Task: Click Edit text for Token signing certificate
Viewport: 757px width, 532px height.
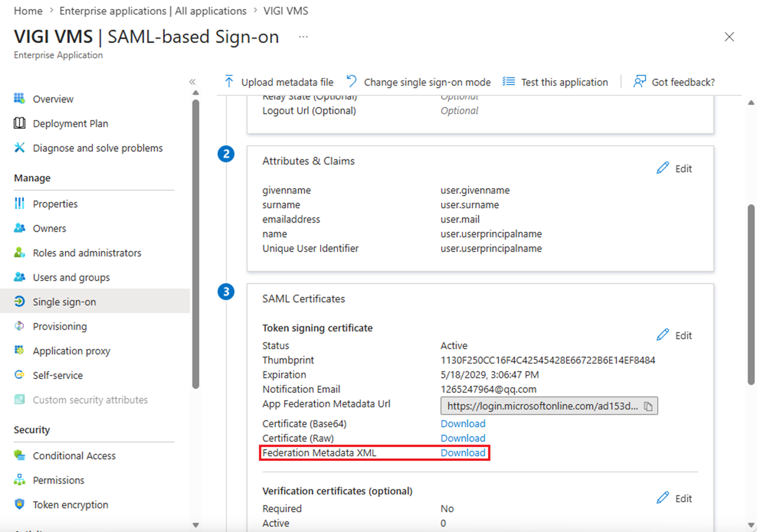Action: pyautogui.click(x=683, y=336)
